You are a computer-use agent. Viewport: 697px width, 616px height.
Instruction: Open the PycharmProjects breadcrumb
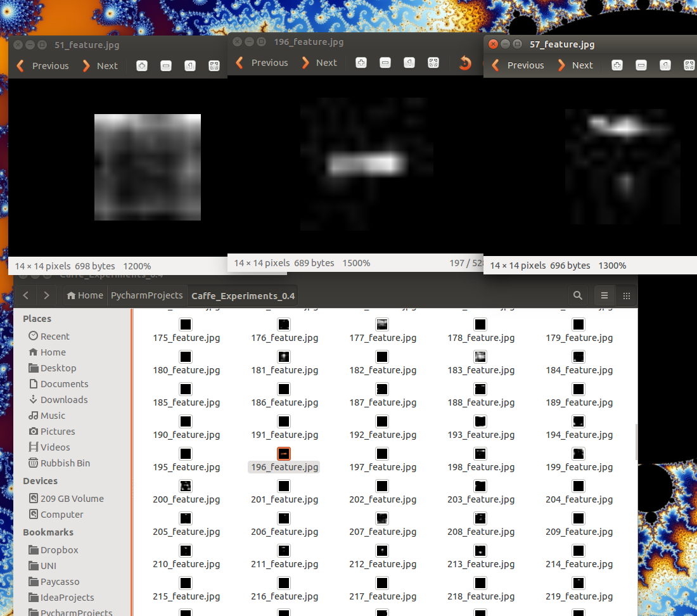pyautogui.click(x=147, y=295)
